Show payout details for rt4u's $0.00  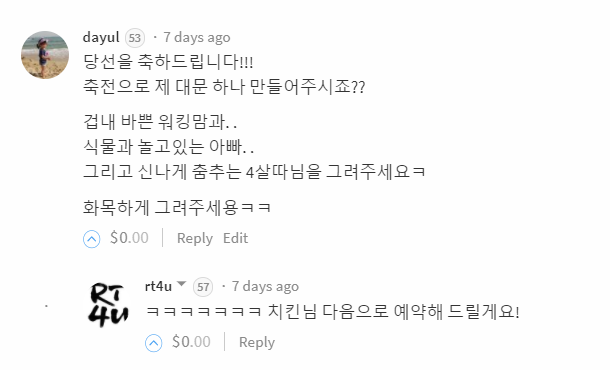tap(191, 342)
